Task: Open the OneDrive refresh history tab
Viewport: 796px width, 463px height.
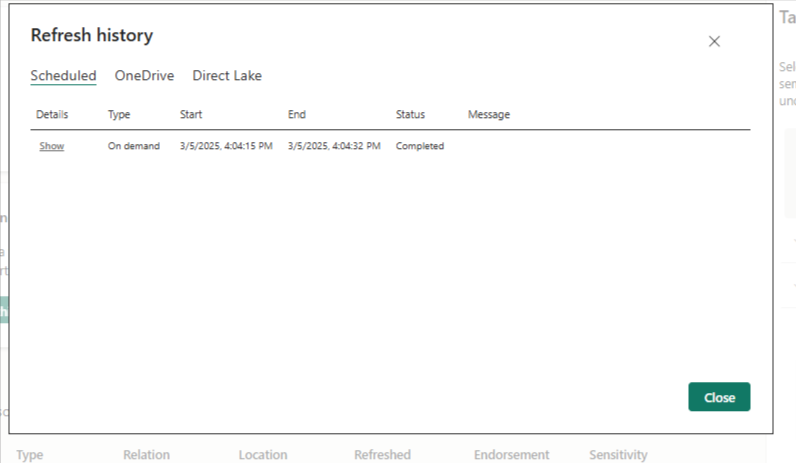Action: point(144,76)
